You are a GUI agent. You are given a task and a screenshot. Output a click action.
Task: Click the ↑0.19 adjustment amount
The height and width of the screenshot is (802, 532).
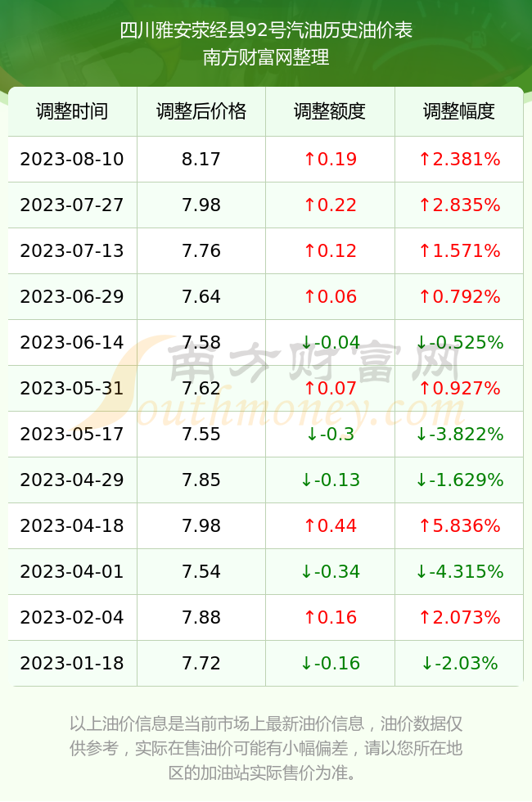pos(330,159)
